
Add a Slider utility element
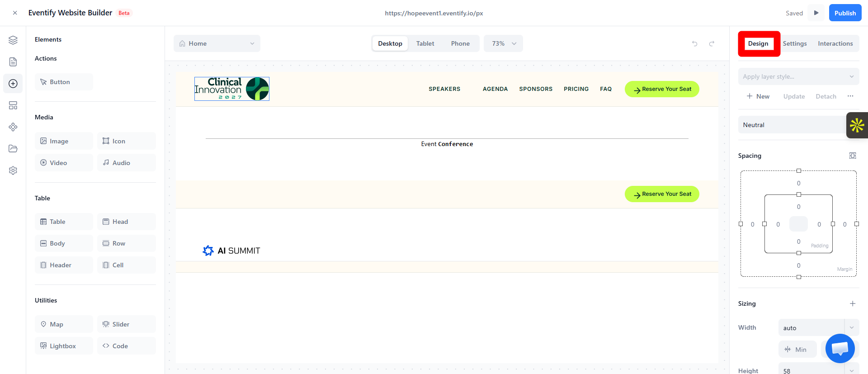pos(127,324)
